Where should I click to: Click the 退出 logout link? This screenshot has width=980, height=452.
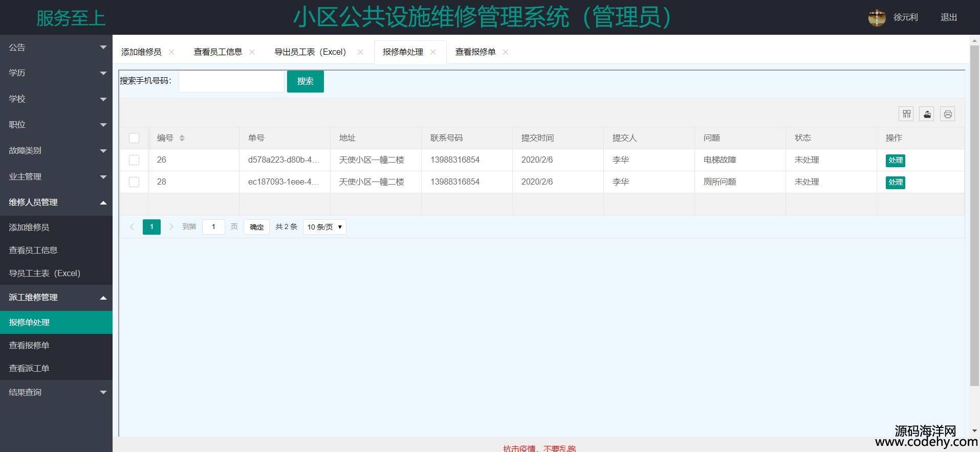(949, 17)
